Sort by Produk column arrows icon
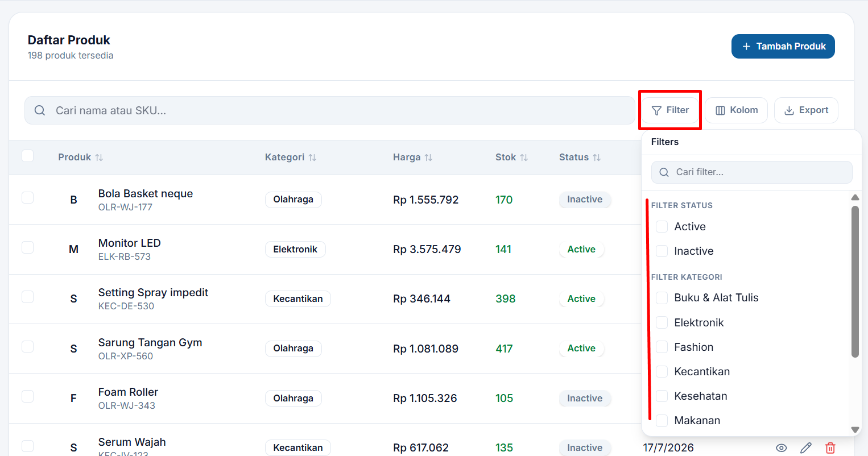 (x=99, y=157)
